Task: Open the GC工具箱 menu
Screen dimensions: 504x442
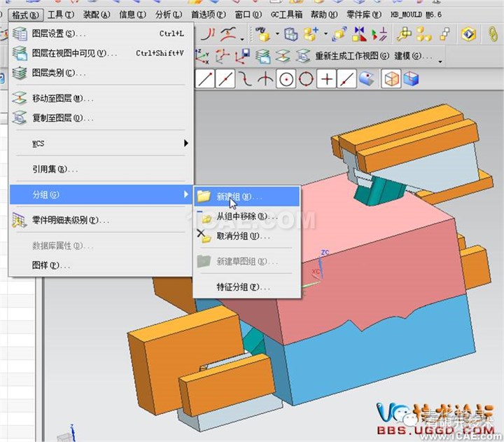Action: tap(286, 15)
